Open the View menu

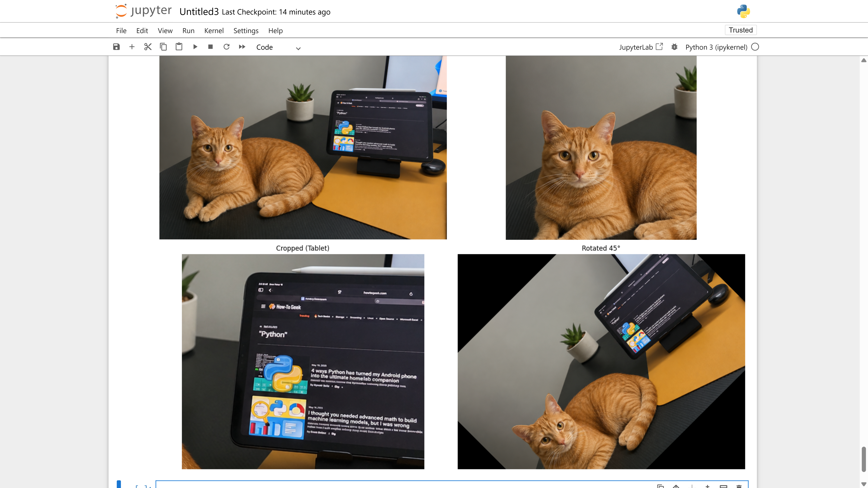tap(165, 31)
